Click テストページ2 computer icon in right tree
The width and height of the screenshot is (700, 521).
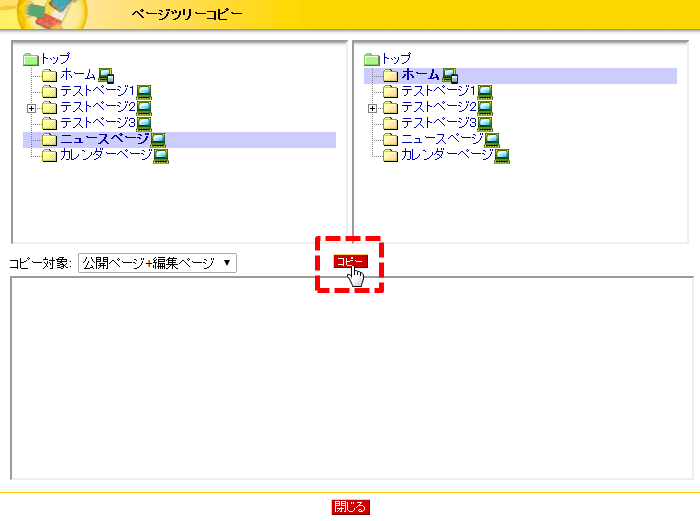[485, 108]
